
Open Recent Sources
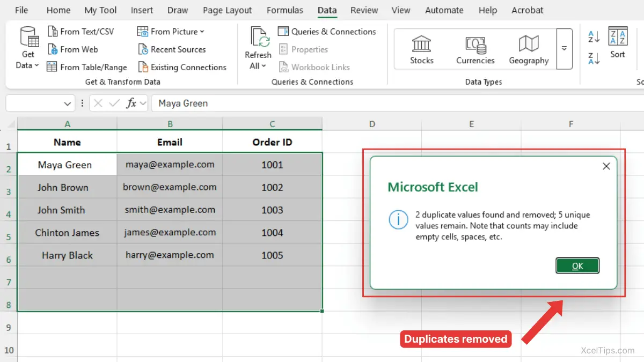(x=172, y=49)
